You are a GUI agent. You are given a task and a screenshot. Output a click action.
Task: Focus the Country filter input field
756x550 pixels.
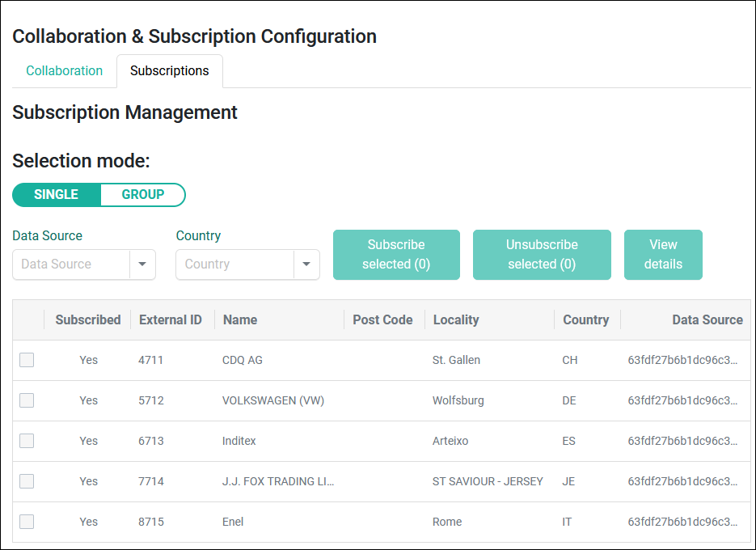(235, 264)
